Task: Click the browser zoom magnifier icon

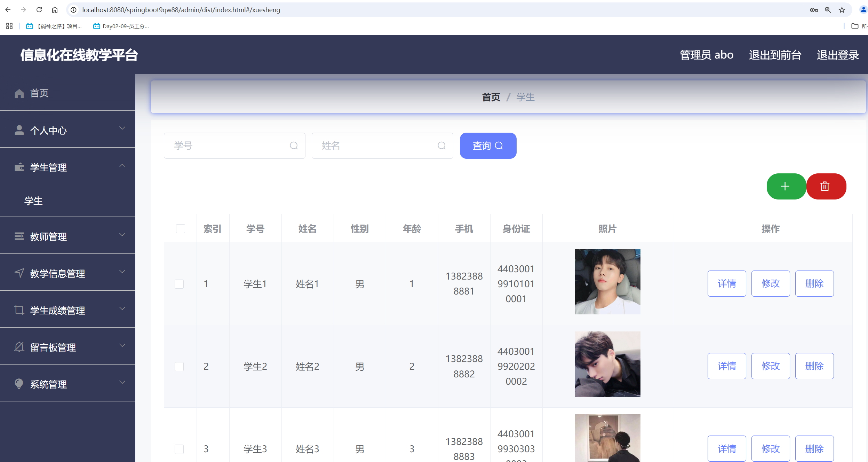Action: coord(828,10)
